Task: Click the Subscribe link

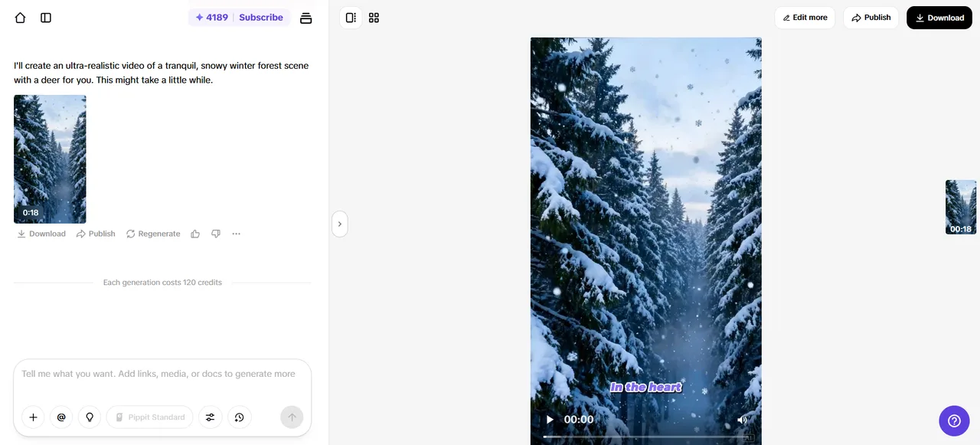Action: point(261,18)
